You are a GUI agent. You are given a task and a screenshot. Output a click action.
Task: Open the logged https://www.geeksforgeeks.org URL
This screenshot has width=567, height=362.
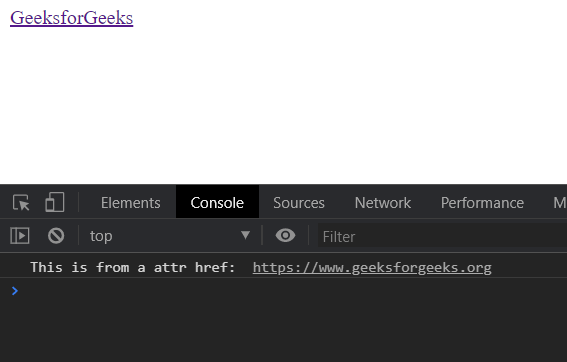(x=372, y=268)
